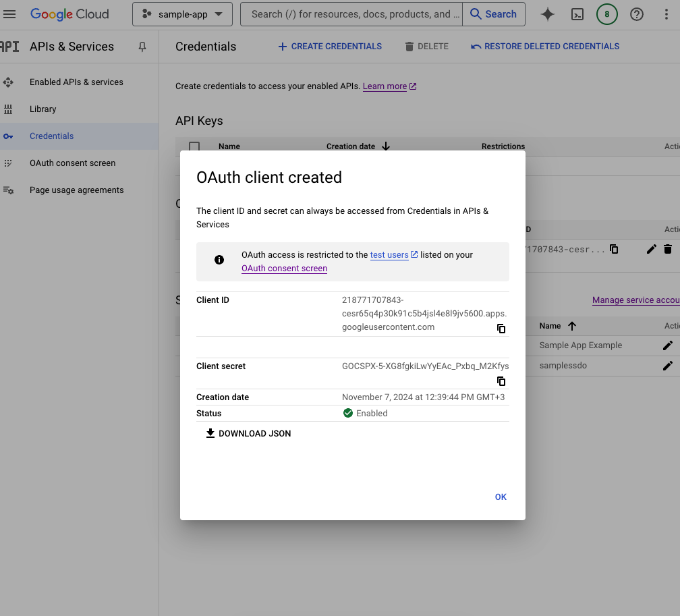Delete the OAuth client with trash icon
680x616 pixels.
pos(668,250)
